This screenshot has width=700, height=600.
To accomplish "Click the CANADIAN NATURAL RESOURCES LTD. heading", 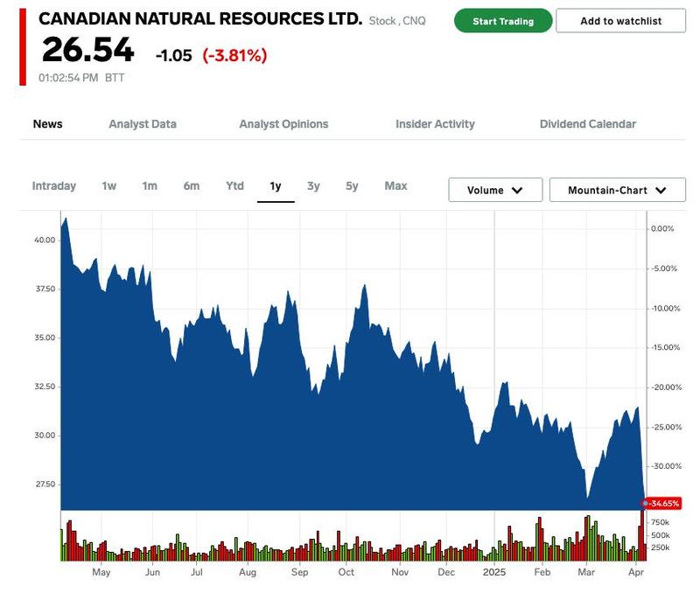I will (x=200, y=18).
